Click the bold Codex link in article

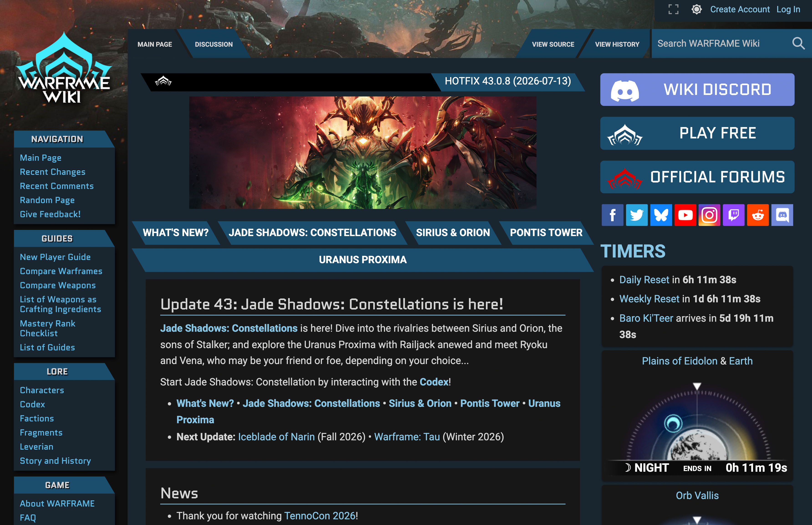434,382
